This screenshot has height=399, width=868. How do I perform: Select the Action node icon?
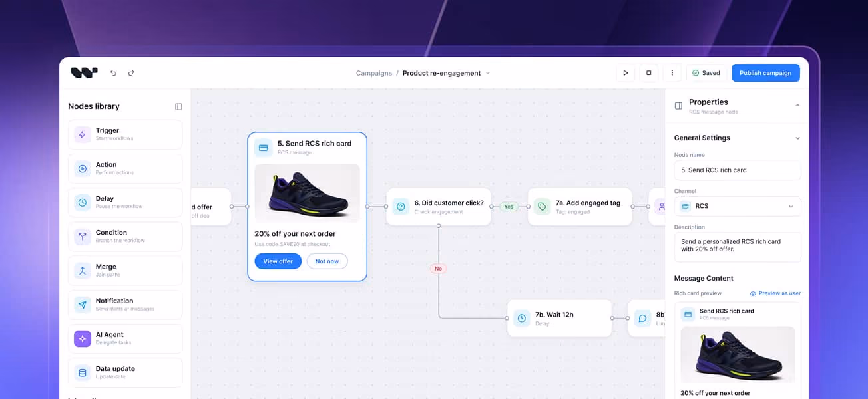(83, 168)
